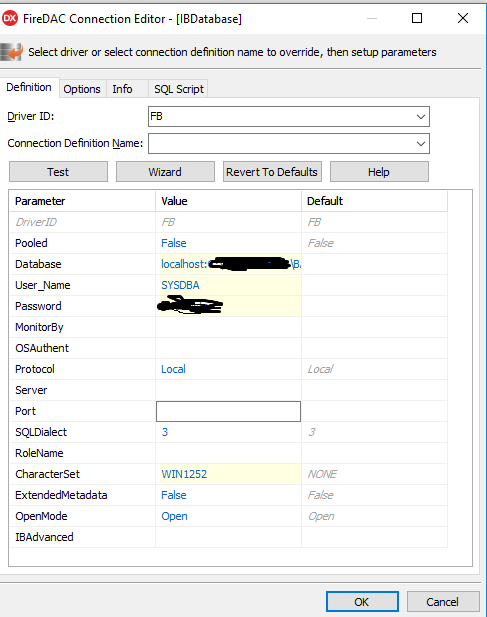The height and width of the screenshot is (617, 487).
Task: Expand the Connection Definition Name dropdown arrow
Action: pyautogui.click(x=421, y=144)
